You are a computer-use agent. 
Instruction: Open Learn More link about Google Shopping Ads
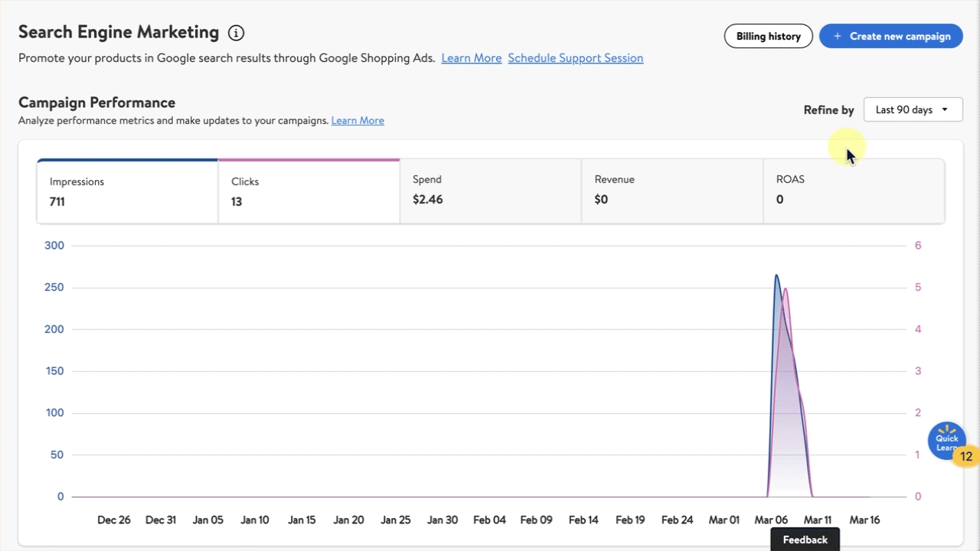tap(472, 58)
